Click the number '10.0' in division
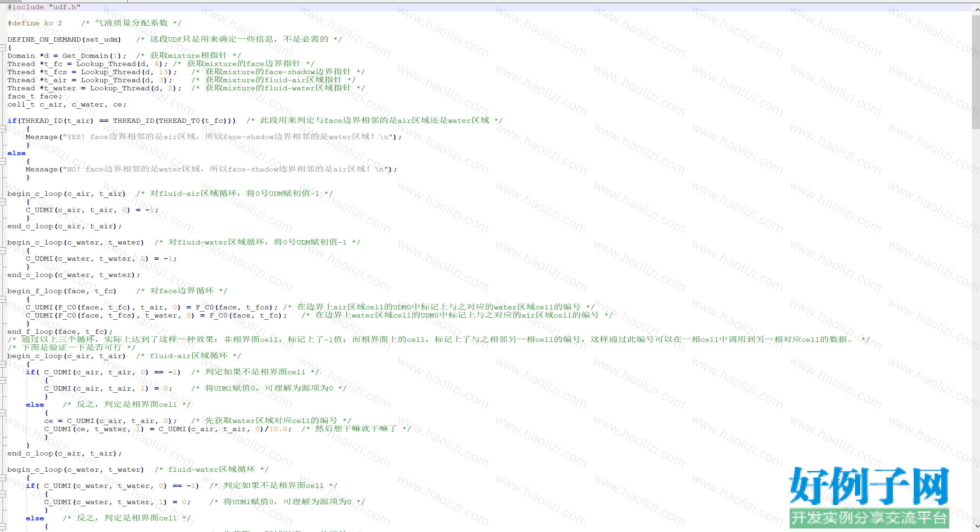This screenshot has width=980, height=532. point(278,429)
